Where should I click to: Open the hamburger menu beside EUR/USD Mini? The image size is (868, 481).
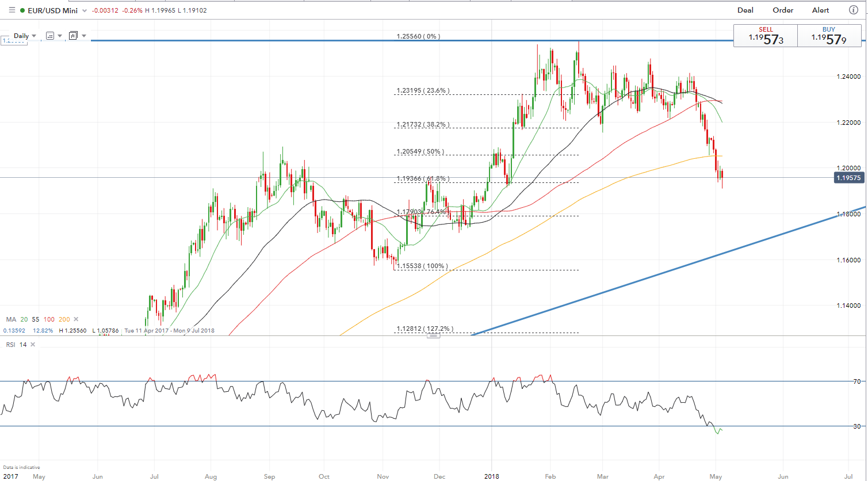point(12,10)
